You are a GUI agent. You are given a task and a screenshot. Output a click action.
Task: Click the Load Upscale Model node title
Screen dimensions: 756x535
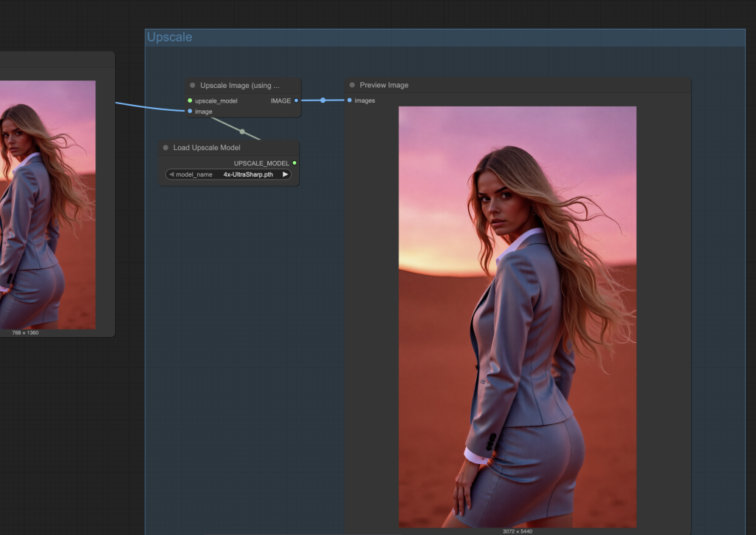point(207,148)
